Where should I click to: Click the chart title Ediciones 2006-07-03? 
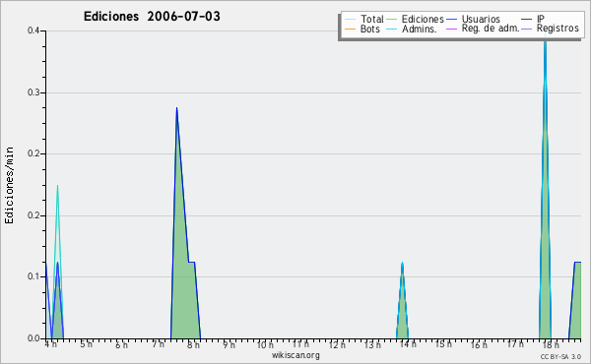click(x=152, y=17)
